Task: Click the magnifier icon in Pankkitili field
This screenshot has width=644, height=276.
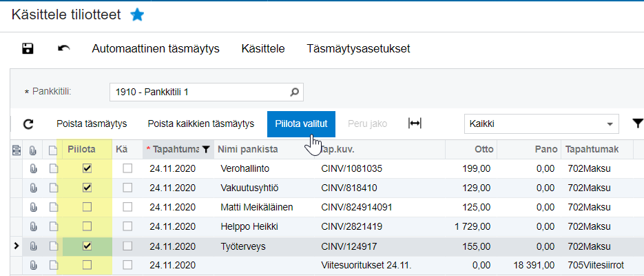Action: coord(294,91)
